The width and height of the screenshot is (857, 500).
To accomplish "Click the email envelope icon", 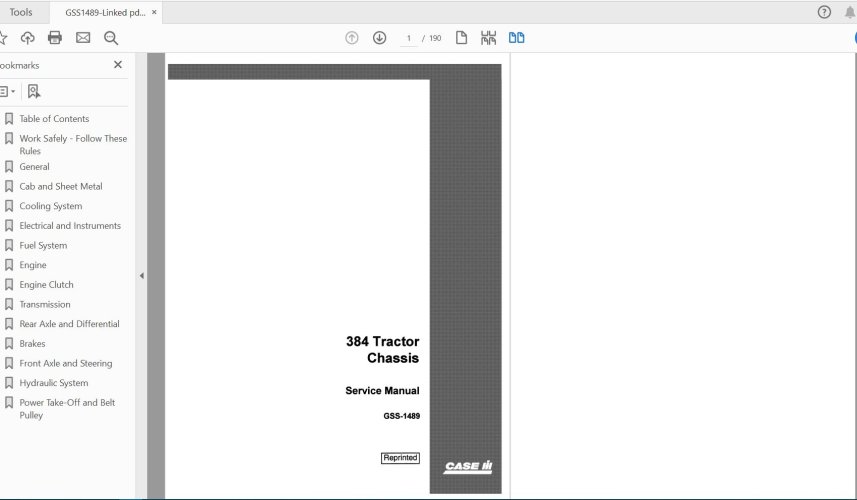I will (x=83, y=38).
